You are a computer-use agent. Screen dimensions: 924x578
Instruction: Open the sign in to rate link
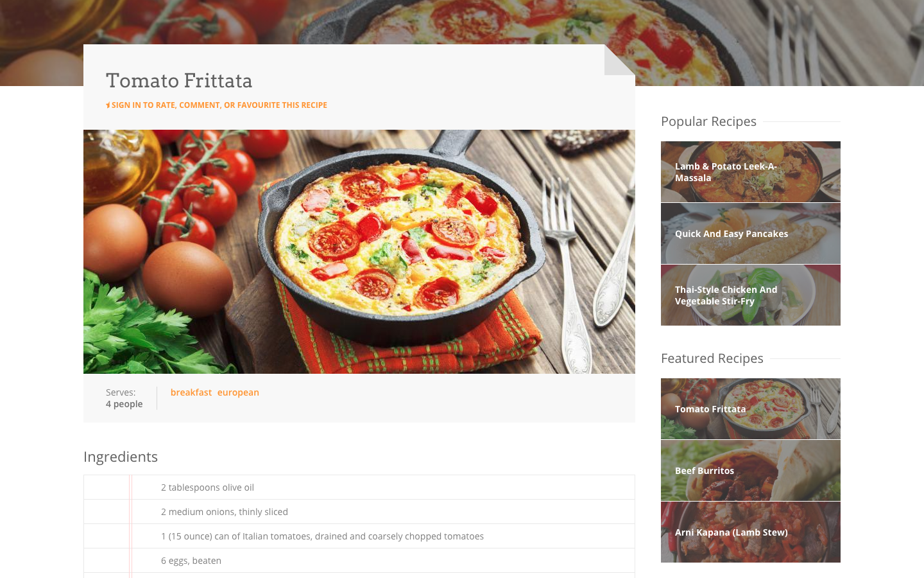(x=219, y=105)
